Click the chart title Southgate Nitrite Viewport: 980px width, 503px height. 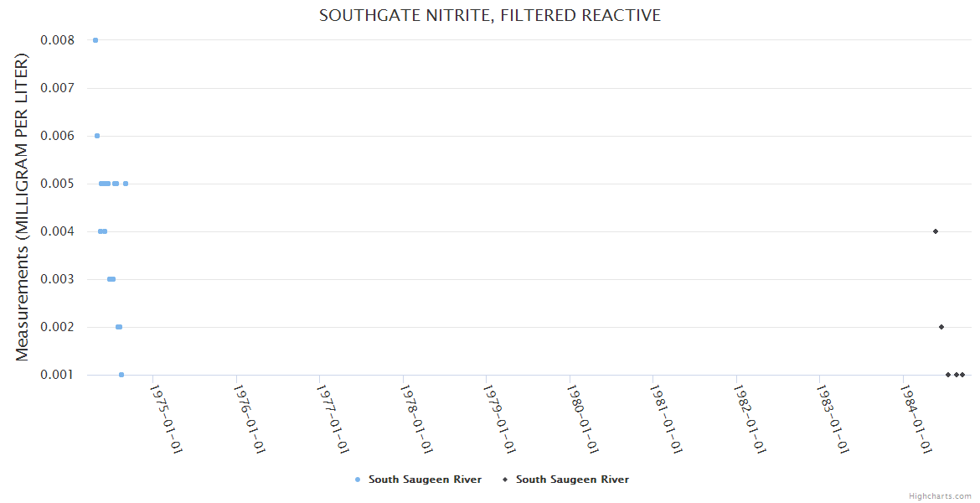pos(490,16)
